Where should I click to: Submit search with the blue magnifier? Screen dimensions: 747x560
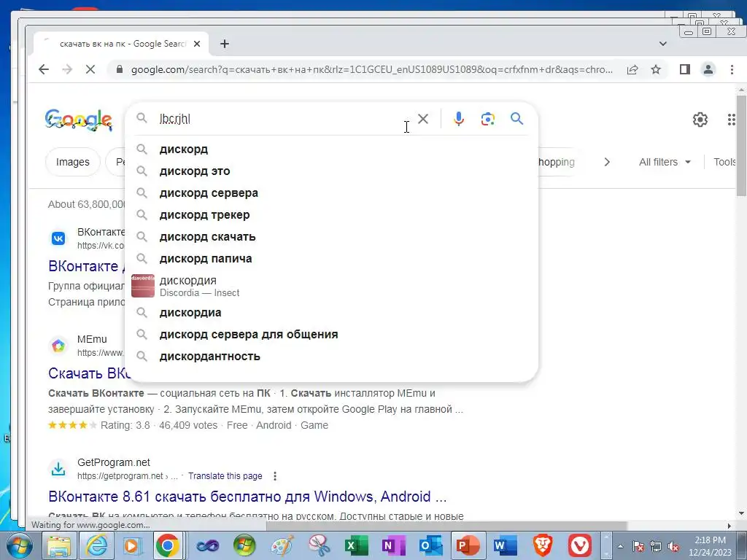pos(517,119)
